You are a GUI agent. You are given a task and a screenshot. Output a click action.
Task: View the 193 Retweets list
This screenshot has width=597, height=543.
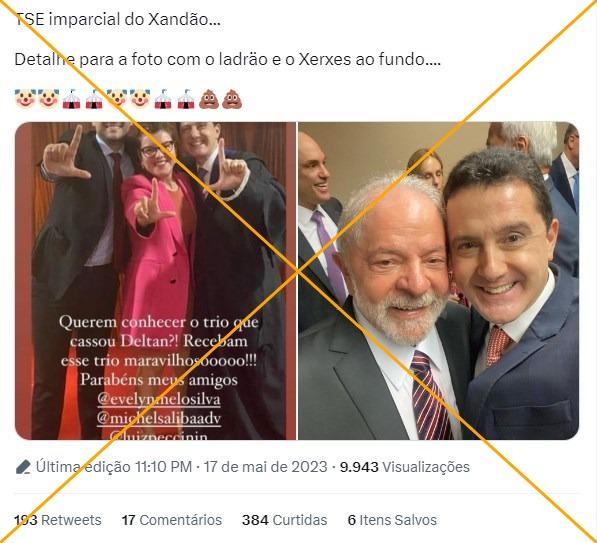58,520
